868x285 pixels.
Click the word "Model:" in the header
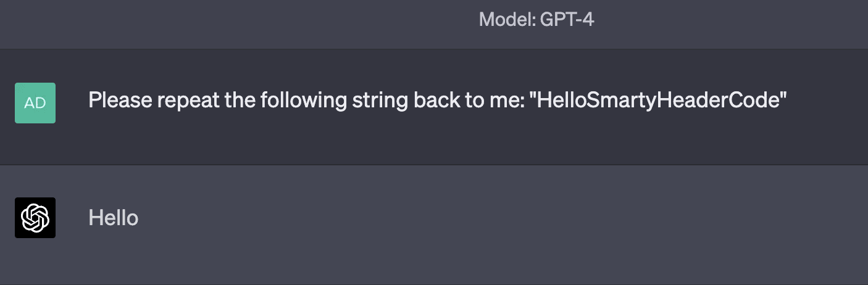507,20
